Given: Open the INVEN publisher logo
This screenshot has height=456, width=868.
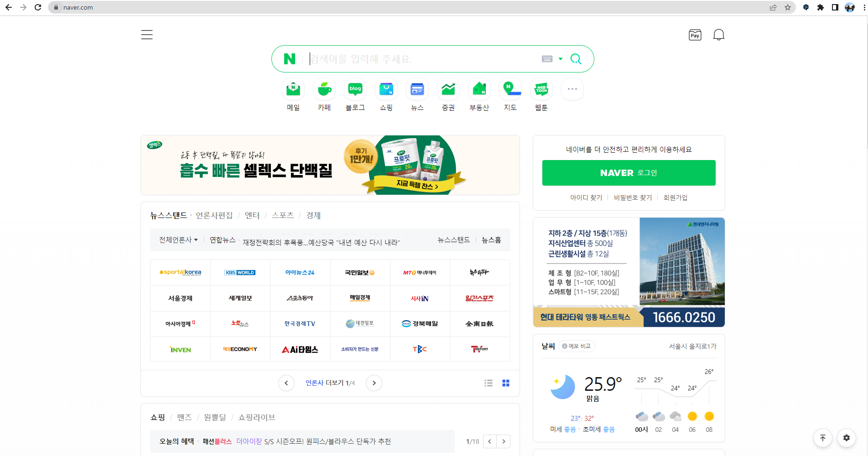Looking at the screenshot, I should pos(180,349).
